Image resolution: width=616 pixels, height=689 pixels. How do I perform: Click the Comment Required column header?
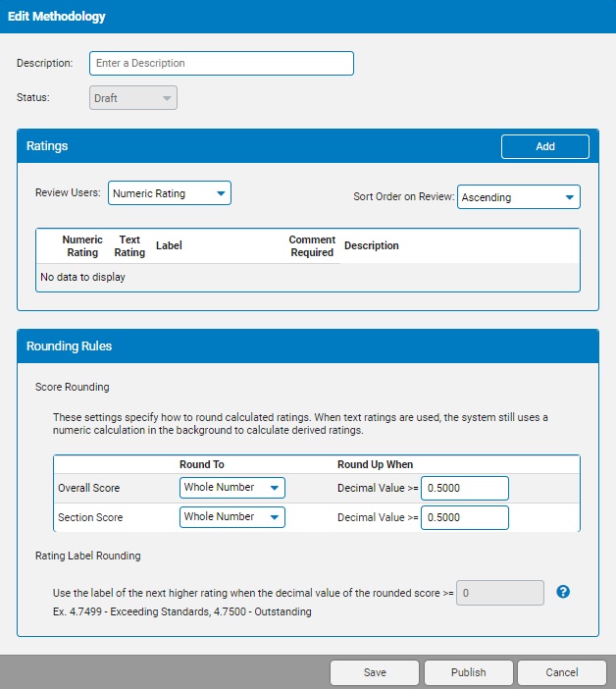[x=312, y=246]
